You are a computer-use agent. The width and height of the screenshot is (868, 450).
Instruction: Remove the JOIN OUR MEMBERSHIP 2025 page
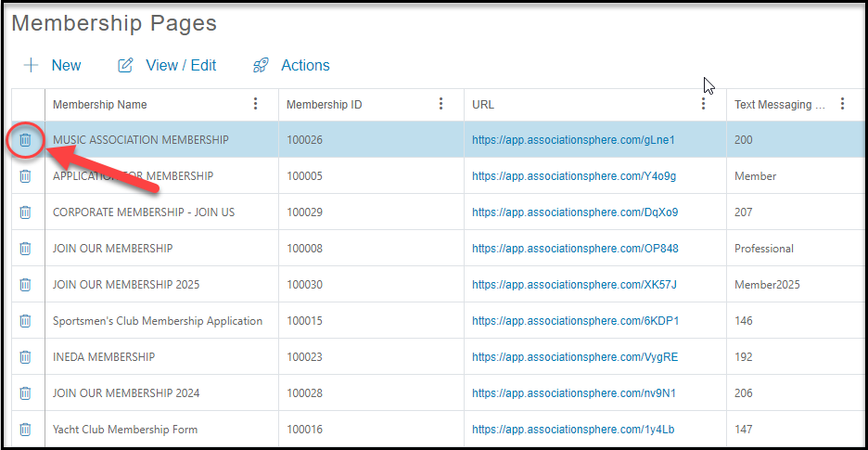point(25,285)
